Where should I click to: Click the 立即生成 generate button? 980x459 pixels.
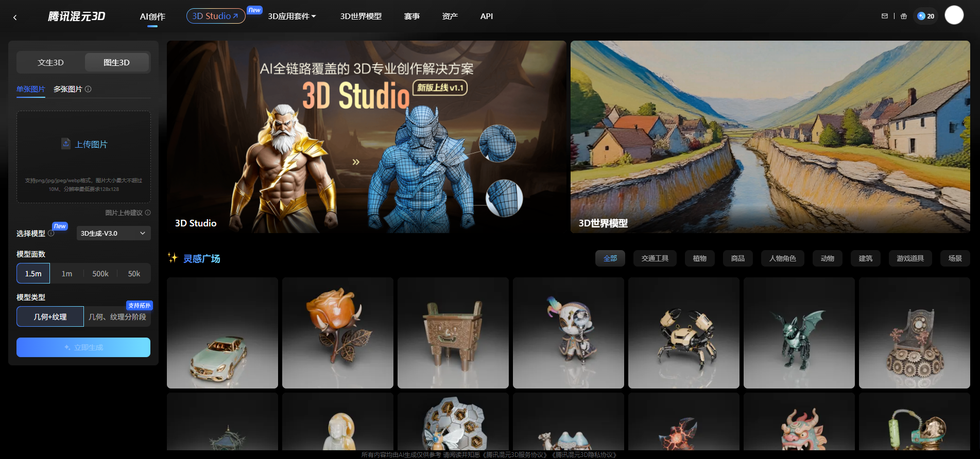tap(83, 347)
